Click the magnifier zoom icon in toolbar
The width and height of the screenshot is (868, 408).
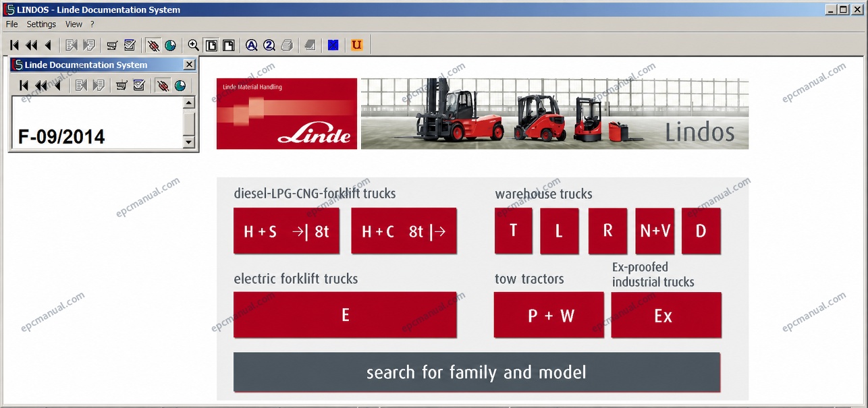click(194, 45)
